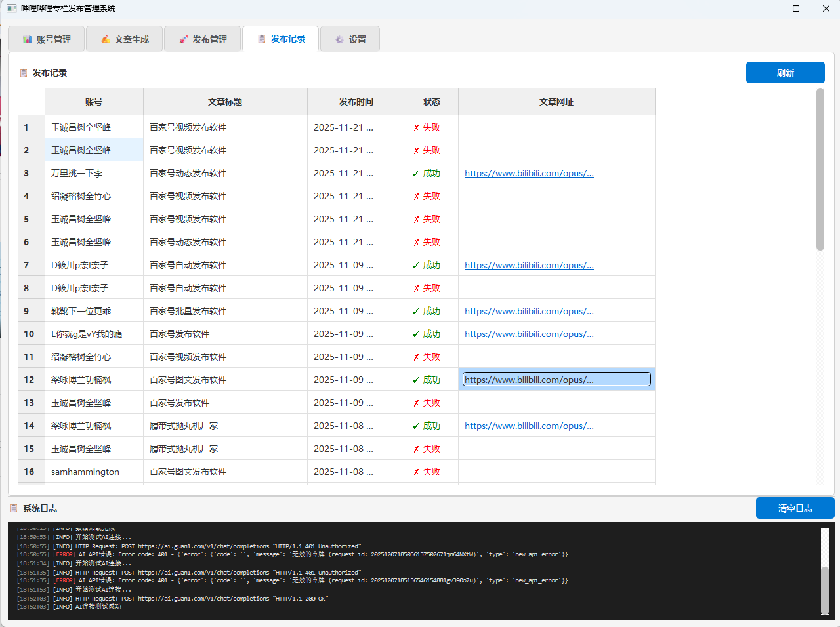Click the 系统日志 section icon
Viewport: 840px width, 627px height.
pos(14,508)
